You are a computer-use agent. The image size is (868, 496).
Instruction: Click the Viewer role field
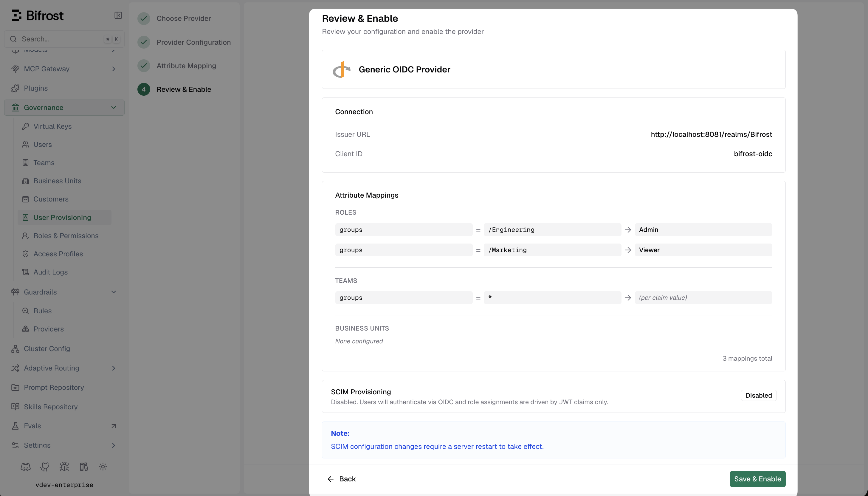pos(703,250)
